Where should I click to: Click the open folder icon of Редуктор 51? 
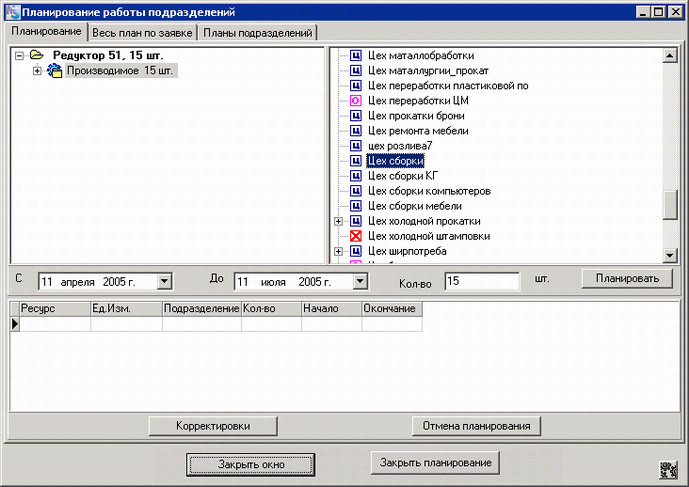(36, 55)
